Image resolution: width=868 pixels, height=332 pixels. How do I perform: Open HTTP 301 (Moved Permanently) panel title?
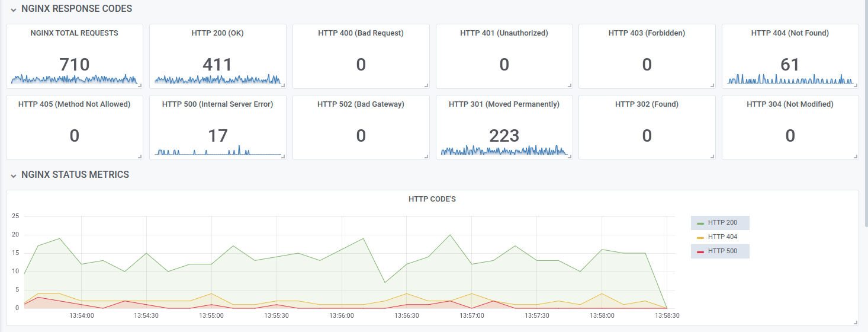pos(504,104)
